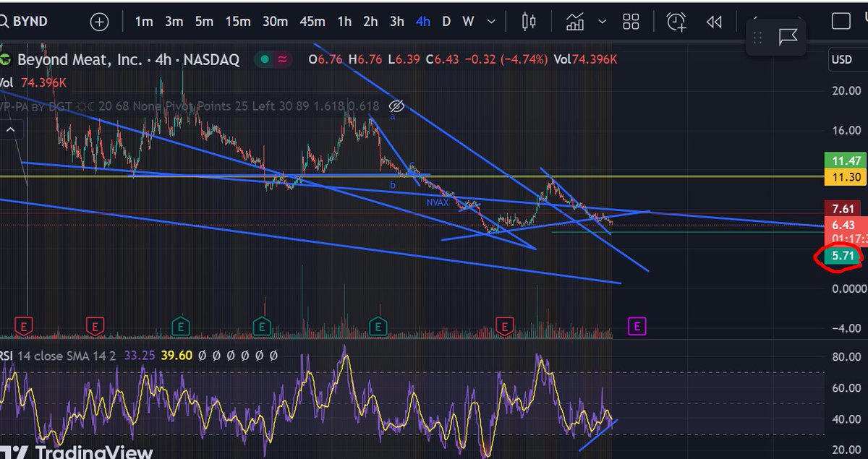Switch to the 5m timeframe
Viewport: 868px width, 459px height.
tap(204, 22)
